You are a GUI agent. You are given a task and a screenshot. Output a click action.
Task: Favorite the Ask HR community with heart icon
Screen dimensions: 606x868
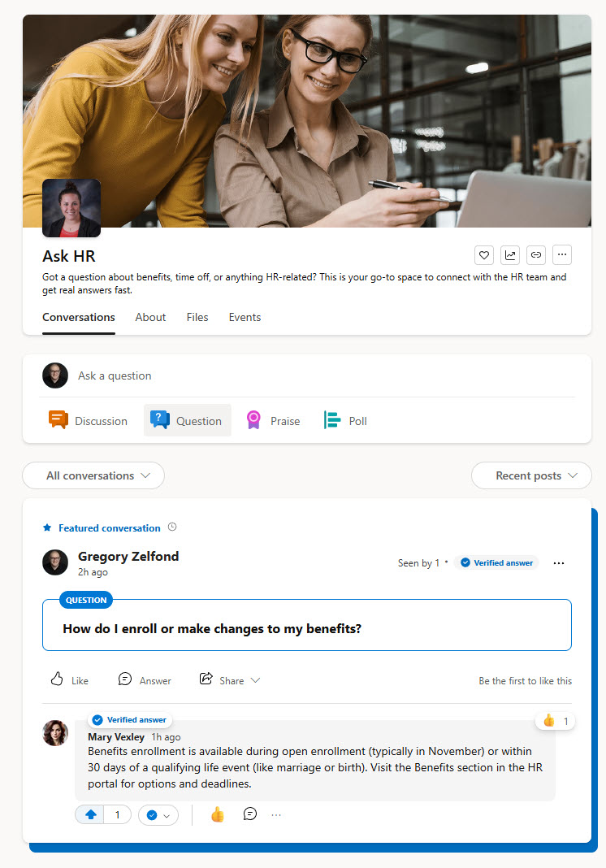(x=484, y=255)
